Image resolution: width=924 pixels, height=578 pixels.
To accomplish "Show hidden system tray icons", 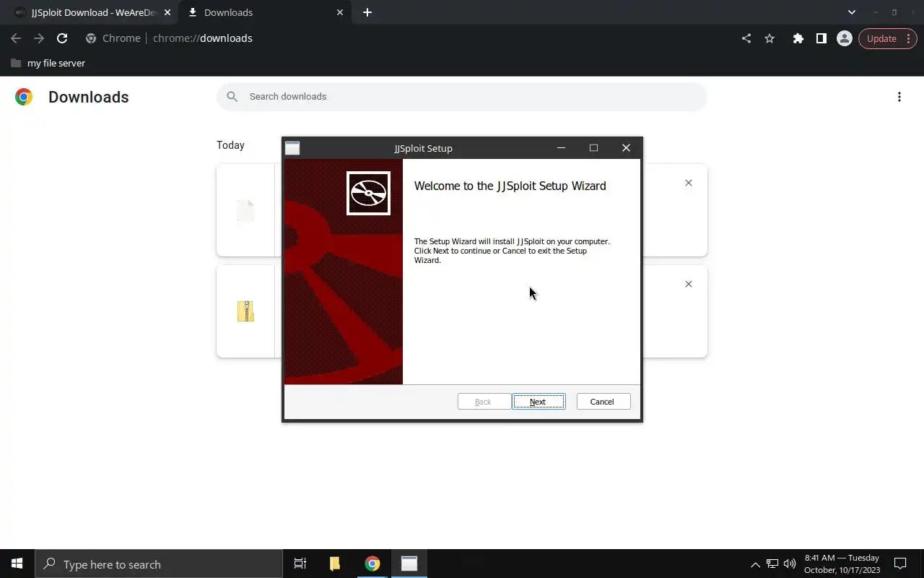I will [x=755, y=564].
